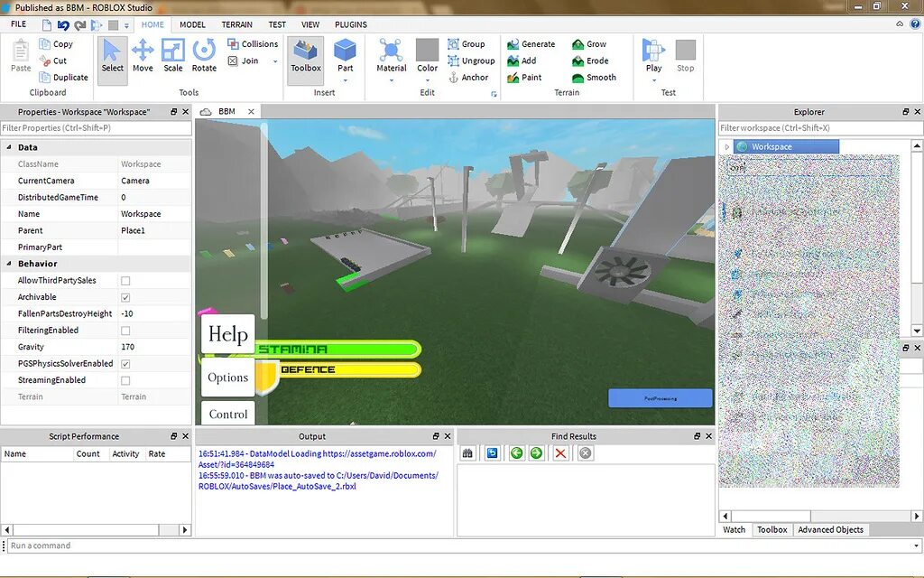Image resolution: width=924 pixels, height=578 pixels.
Task: Select the Erode terrain tool
Action: 590,61
